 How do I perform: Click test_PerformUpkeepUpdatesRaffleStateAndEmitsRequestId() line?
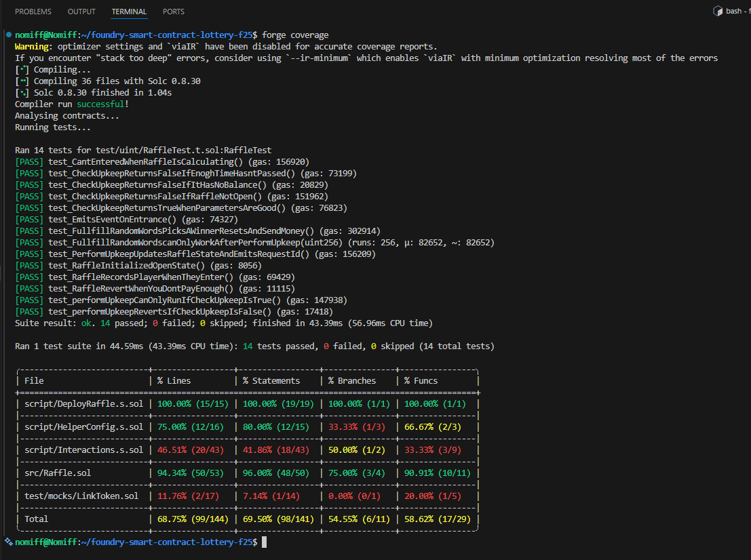pos(195,254)
